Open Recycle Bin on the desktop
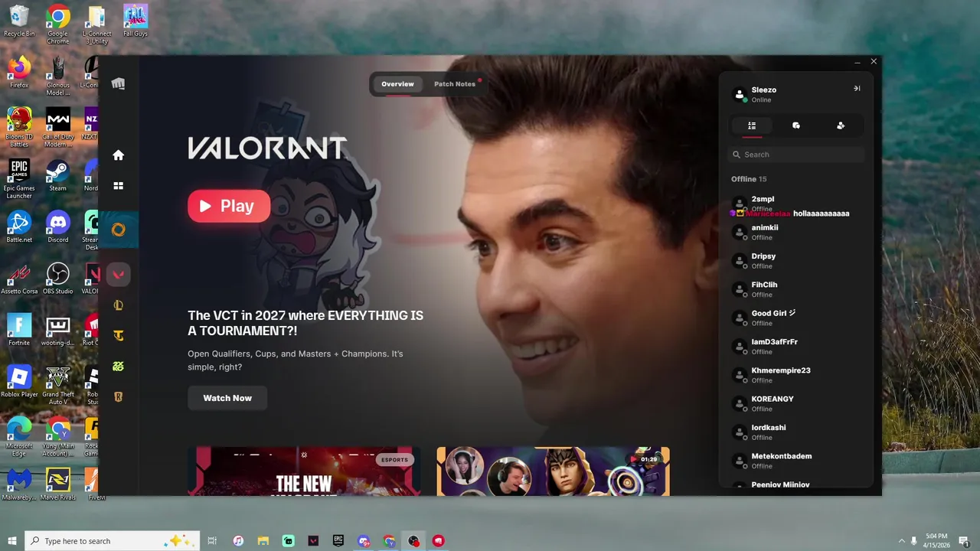Image resolution: width=980 pixels, height=551 pixels. [19, 21]
